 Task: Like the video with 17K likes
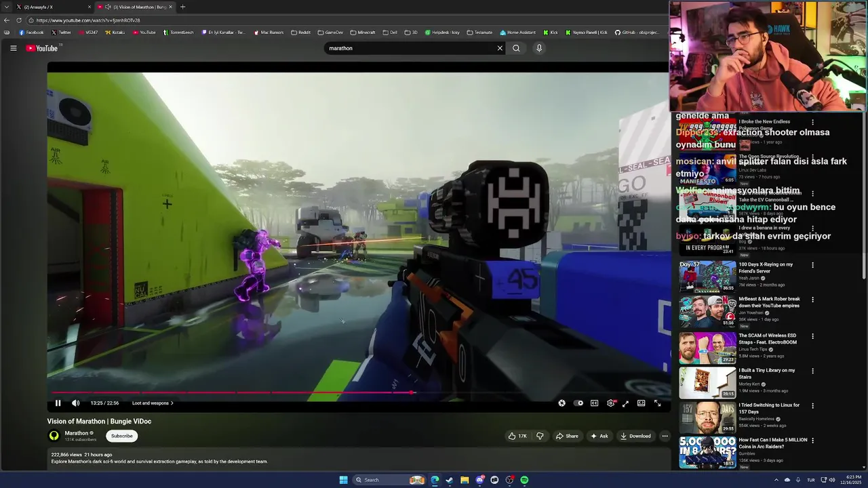tap(517, 436)
